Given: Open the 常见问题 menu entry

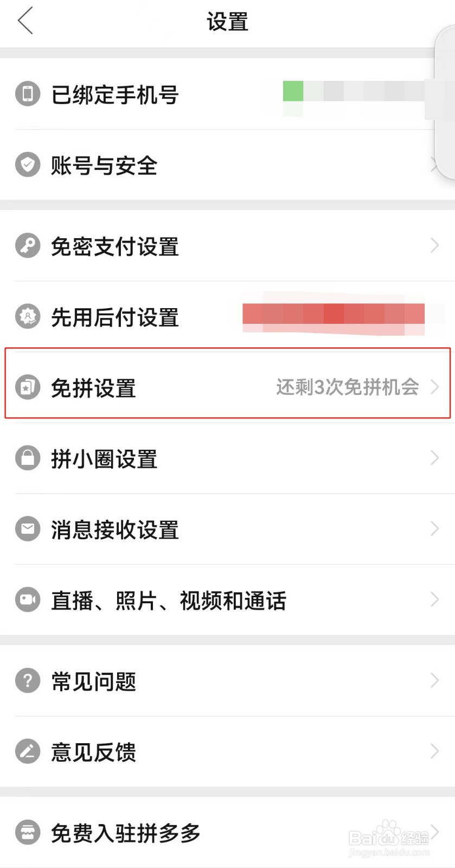Looking at the screenshot, I should pyautogui.click(x=227, y=681).
